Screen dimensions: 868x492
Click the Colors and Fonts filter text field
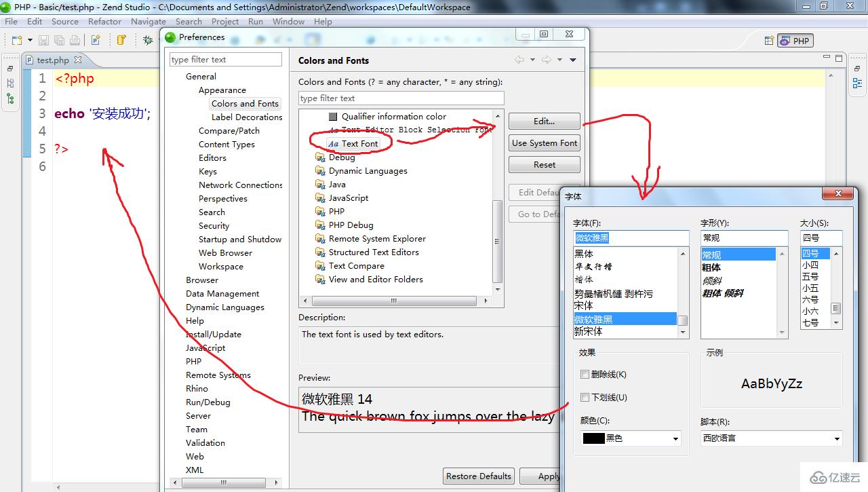point(401,98)
